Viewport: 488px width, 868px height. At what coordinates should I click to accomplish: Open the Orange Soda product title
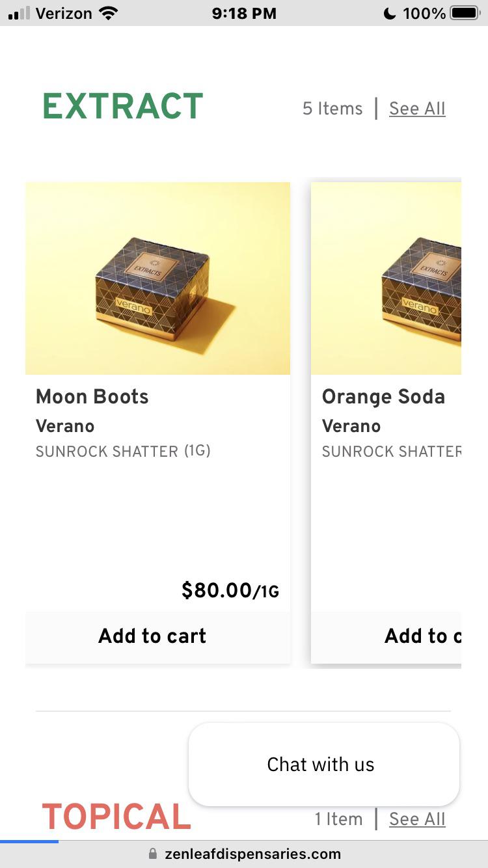coord(383,397)
